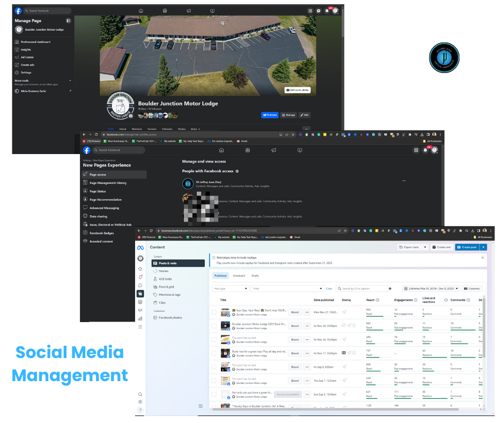504x423 pixels.
Task: Open the Messenger icon in the Manage Page window
Action: 318,11
